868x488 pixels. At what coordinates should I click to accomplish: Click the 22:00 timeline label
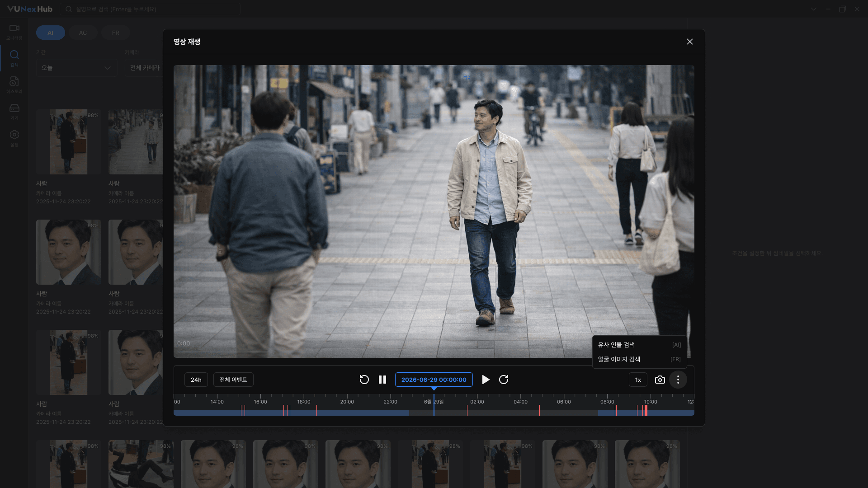pyautogui.click(x=390, y=402)
